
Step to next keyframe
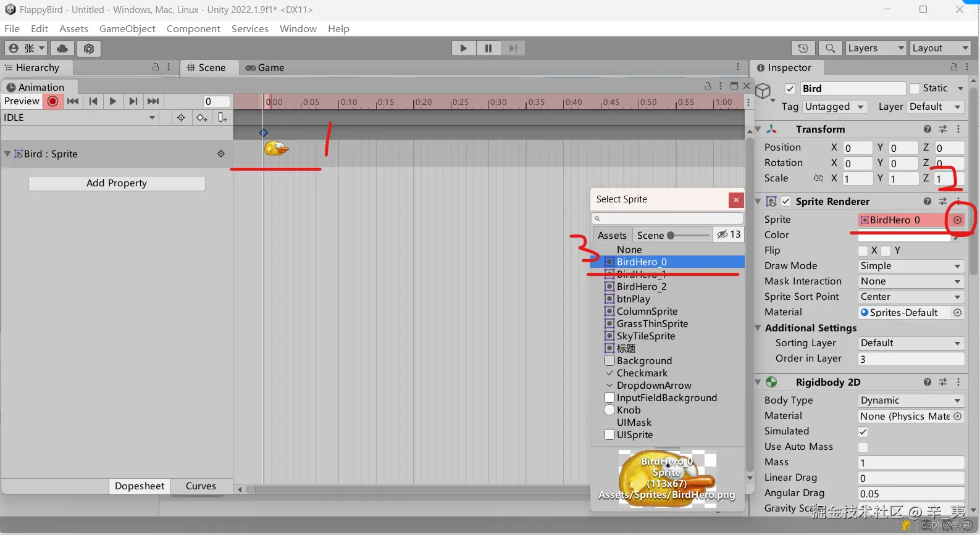click(133, 101)
